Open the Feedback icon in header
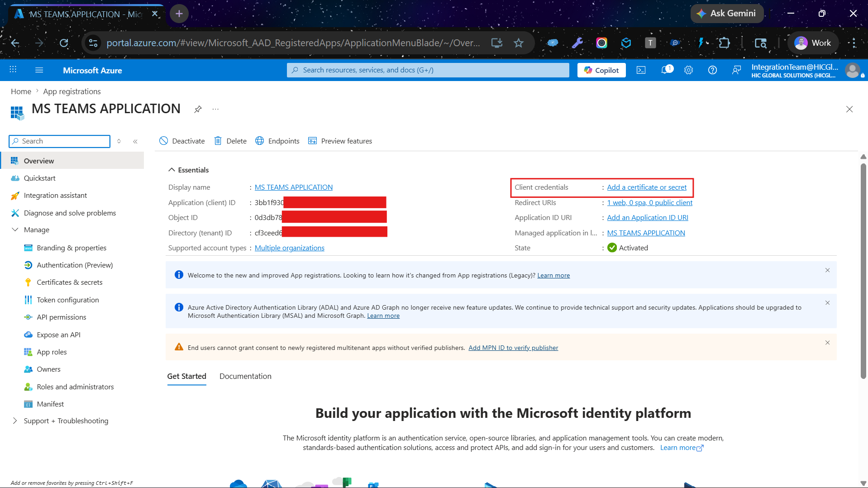Image resolution: width=868 pixels, height=488 pixels. point(736,70)
